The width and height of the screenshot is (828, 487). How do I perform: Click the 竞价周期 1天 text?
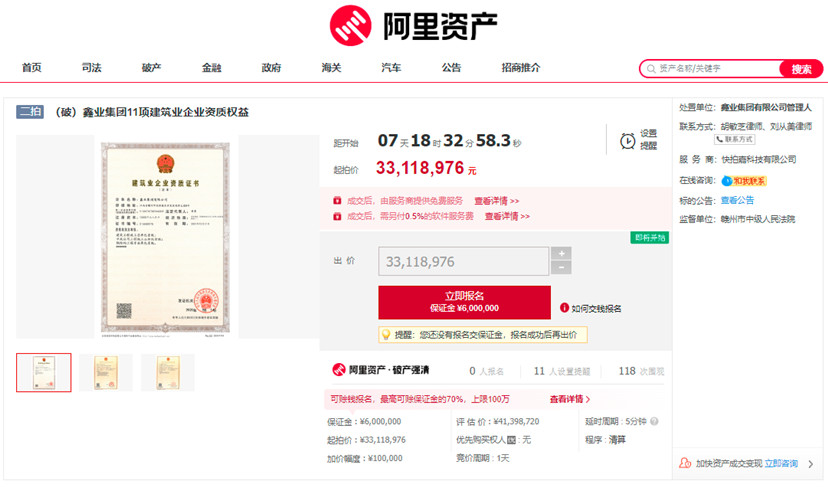(483, 458)
